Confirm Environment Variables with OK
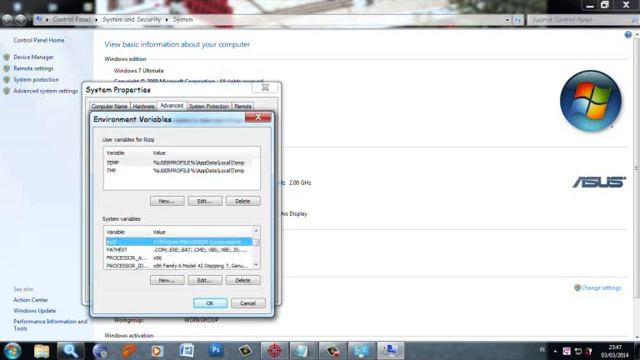 [x=210, y=303]
